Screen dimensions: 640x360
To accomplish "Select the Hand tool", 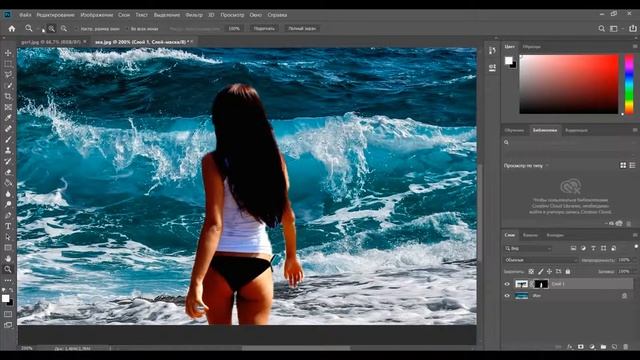I will 8,258.
